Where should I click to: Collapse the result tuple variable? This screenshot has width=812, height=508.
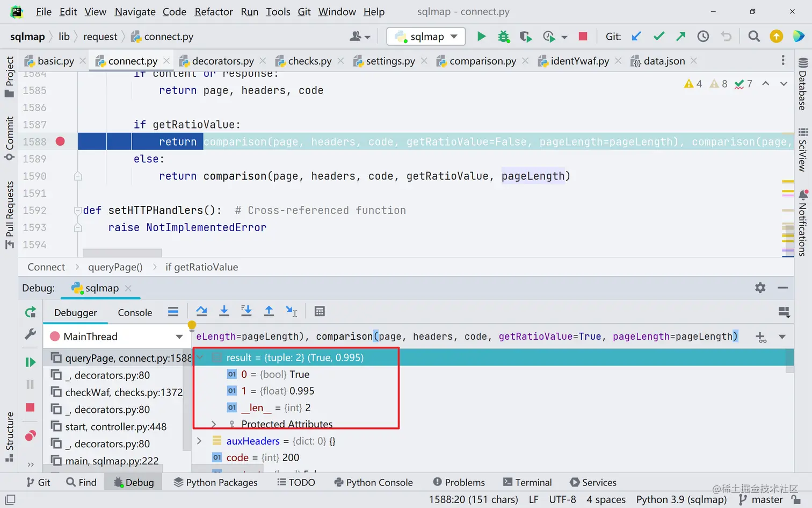coord(200,357)
